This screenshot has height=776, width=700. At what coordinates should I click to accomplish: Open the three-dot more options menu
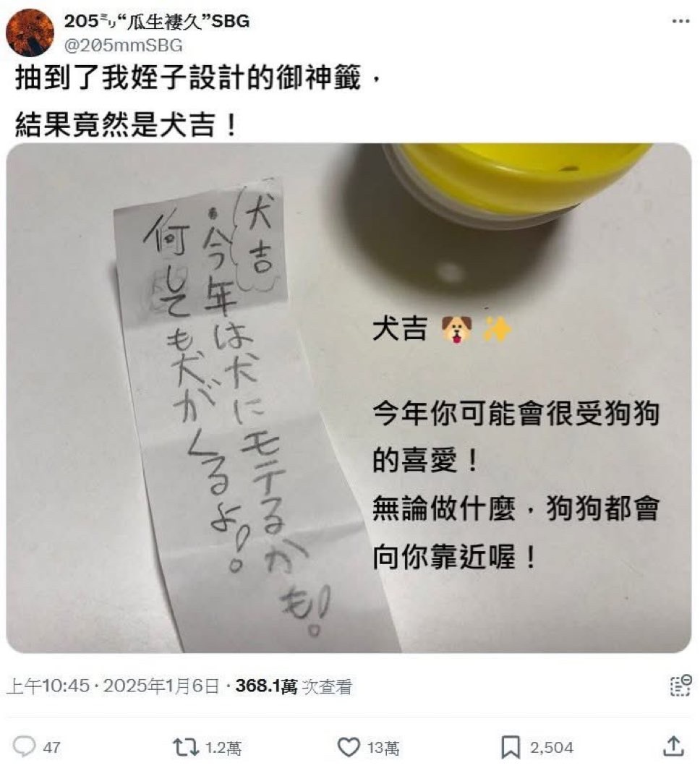[x=680, y=21]
